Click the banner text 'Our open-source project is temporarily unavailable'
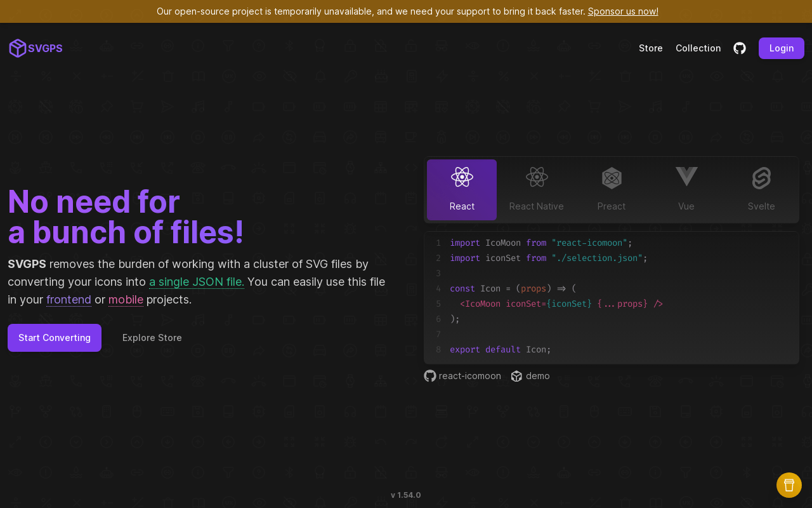The width and height of the screenshot is (812, 508). 265,11
